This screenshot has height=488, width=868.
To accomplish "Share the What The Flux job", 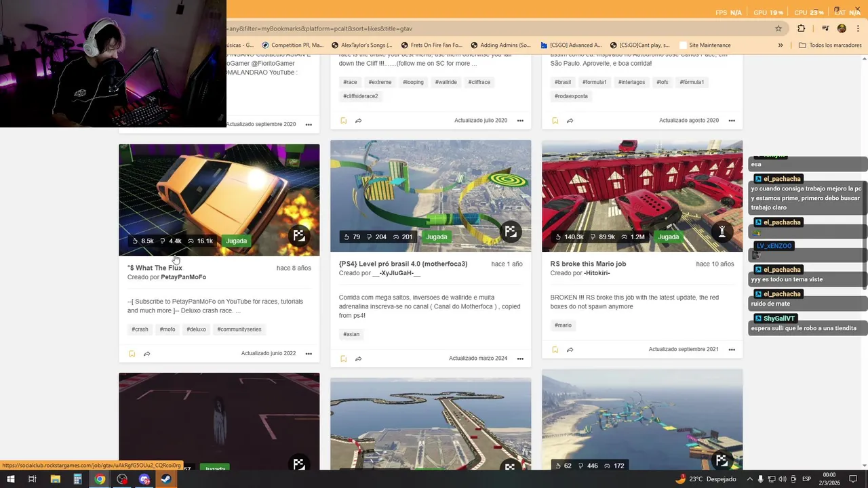I will coord(146,354).
